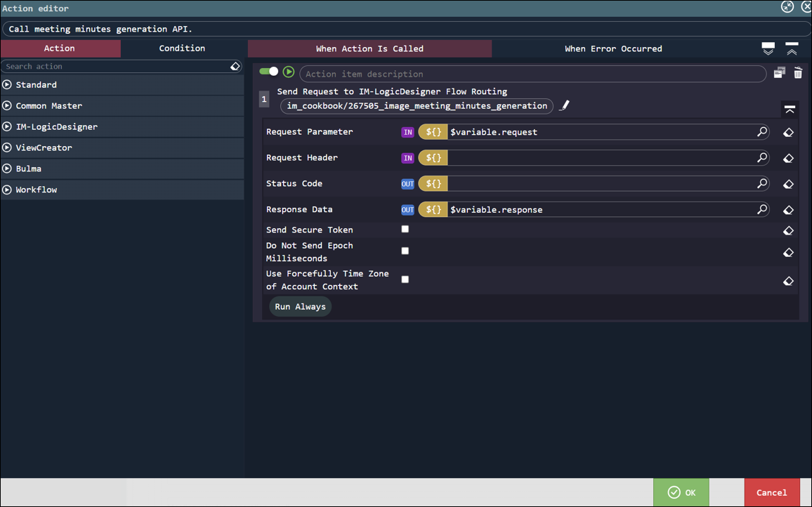Expand the Workflow action category
This screenshot has height=507, width=812.
[x=37, y=190]
